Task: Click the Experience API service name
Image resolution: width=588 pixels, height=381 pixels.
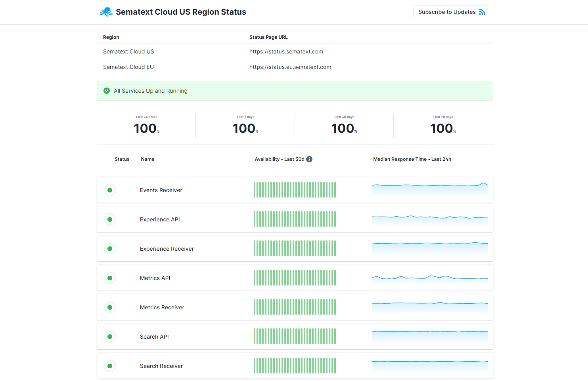Action: pyautogui.click(x=160, y=219)
